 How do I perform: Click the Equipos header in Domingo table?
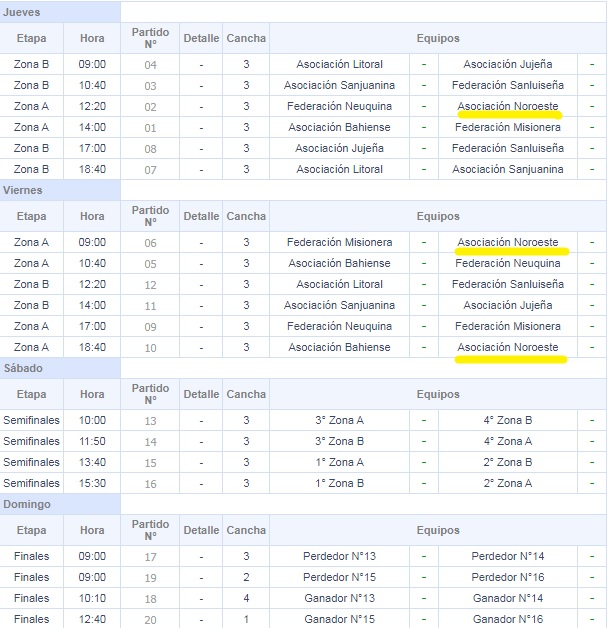click(x=438, y=530)
